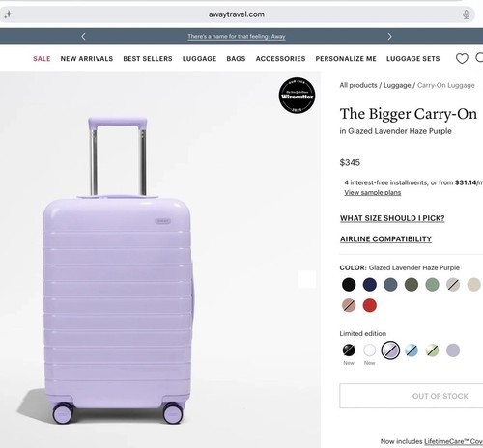483x448 pixels.
Task: Pick the red color swatch
Action: 370,305
